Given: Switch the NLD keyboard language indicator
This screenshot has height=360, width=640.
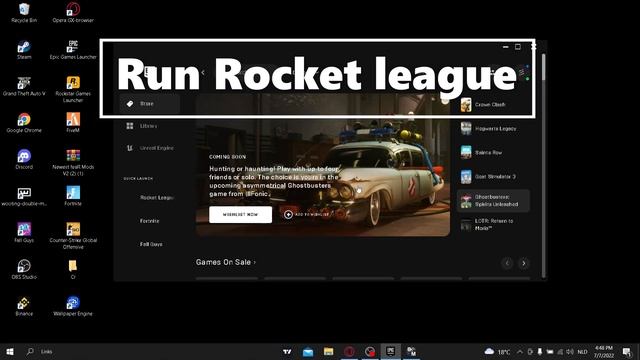Looking at the screenshot, I should (582, 351).
